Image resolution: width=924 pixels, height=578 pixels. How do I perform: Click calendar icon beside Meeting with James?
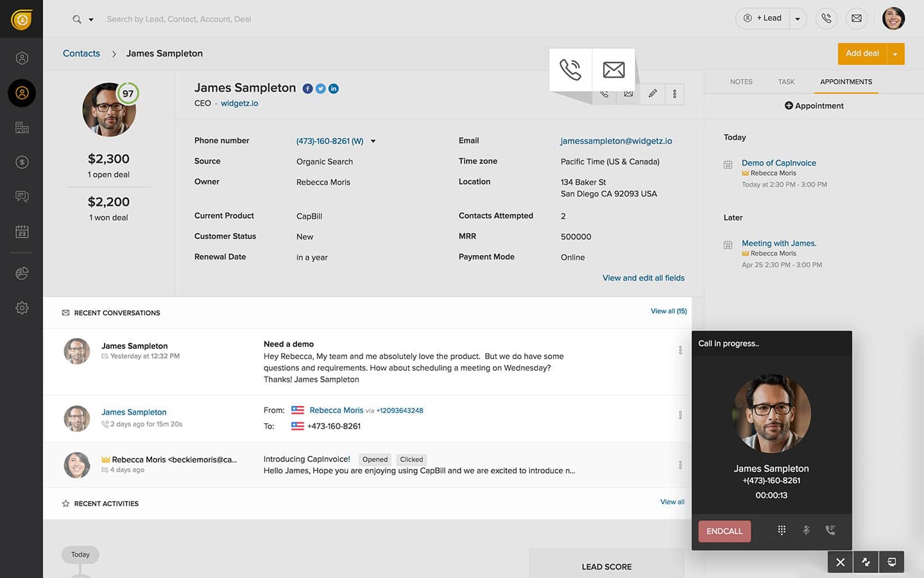(728, 245)
